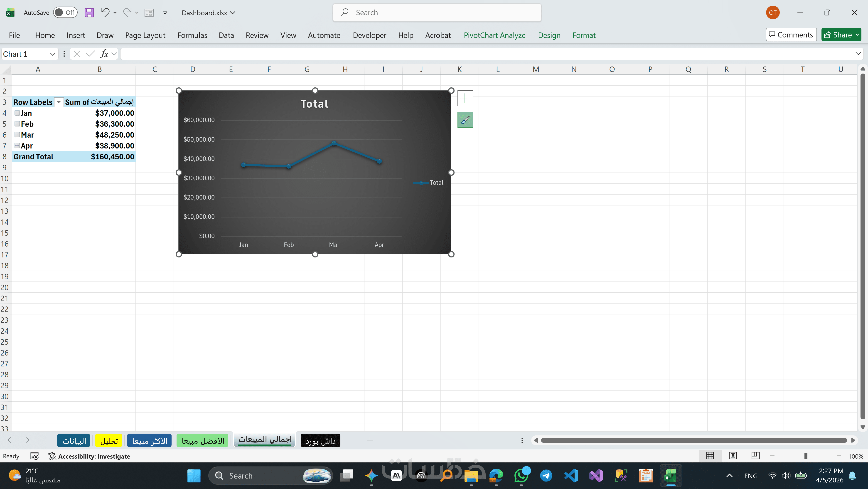Viewport: 868px width, 489px height.
Task: Click the Save icon in title bar
Action: [89, 13]
